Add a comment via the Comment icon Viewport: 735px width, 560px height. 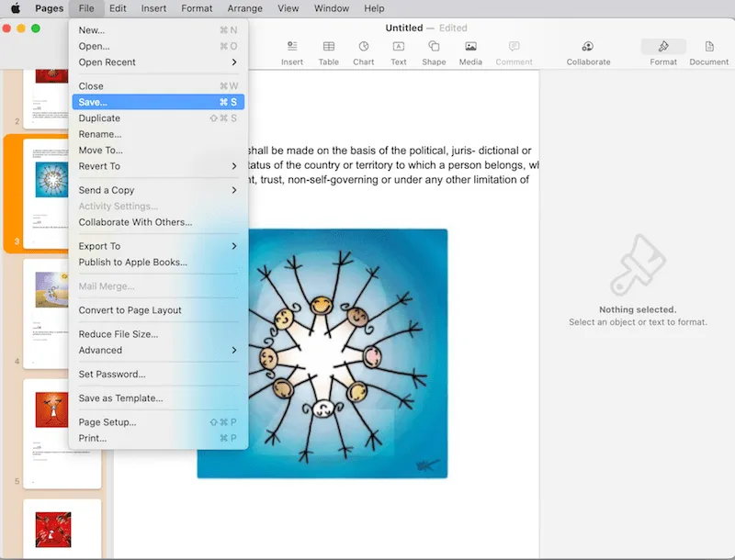514,50
